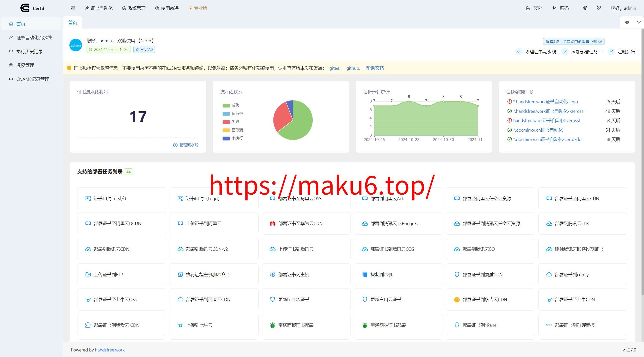Click the 定时运行 step
The height and width of the screenshot is (357, 644).
coord(621,52)
